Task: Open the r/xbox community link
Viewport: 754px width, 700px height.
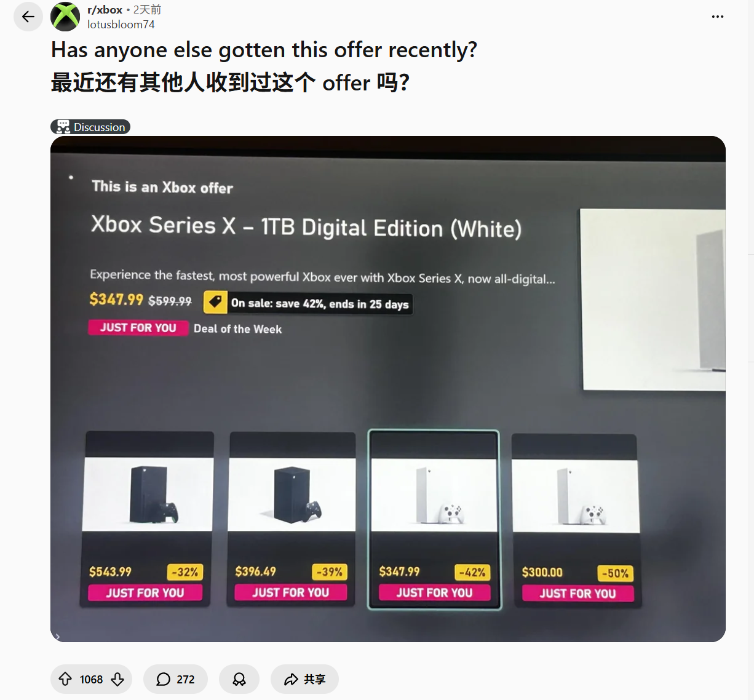Action: coord(105,10)
